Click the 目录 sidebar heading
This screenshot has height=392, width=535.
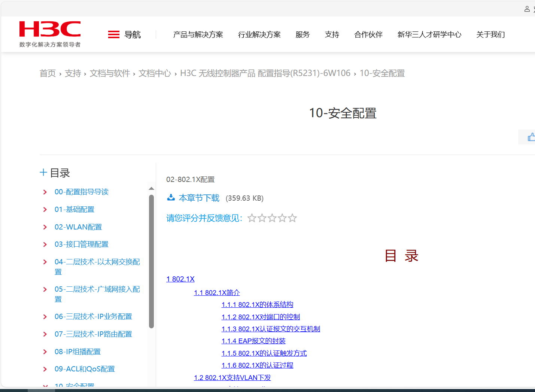tap(60, 173)
